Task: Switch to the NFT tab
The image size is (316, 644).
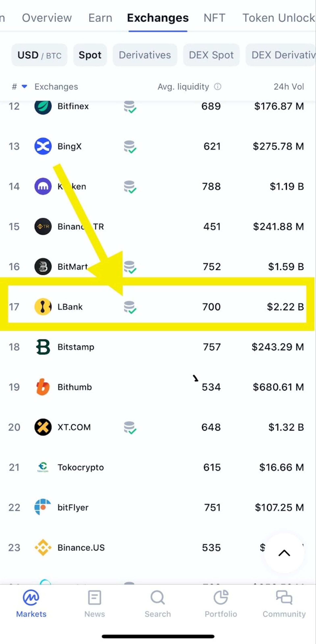Action: (214, 18)
